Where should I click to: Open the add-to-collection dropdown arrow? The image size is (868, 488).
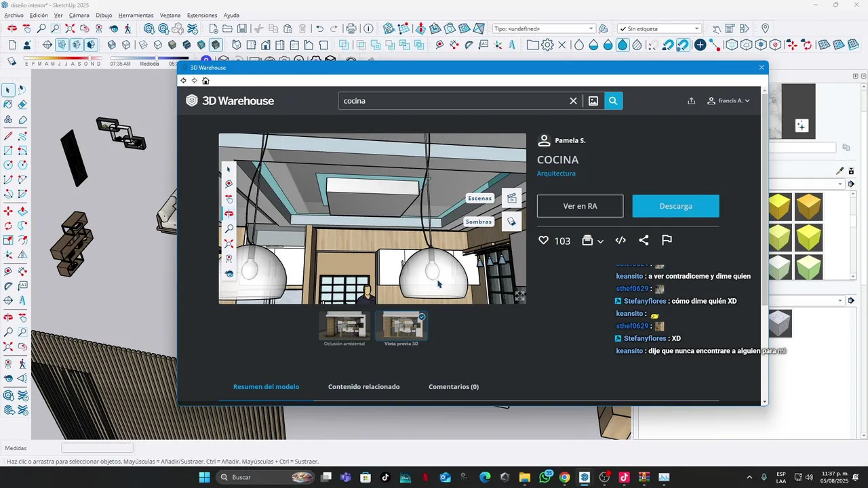tap(600, 241)
